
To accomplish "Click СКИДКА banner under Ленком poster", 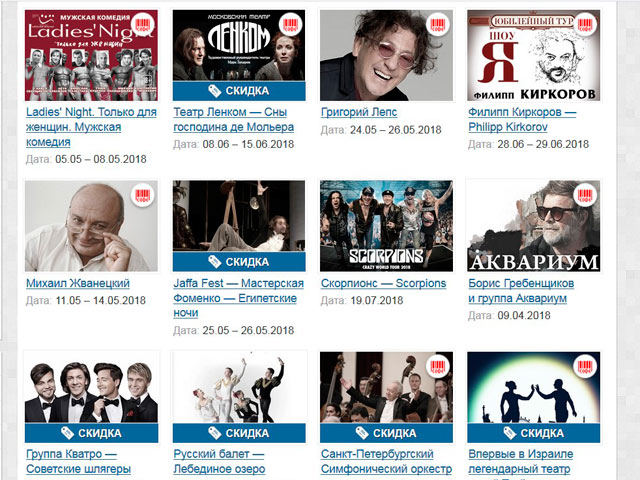I will coord(239,91).
